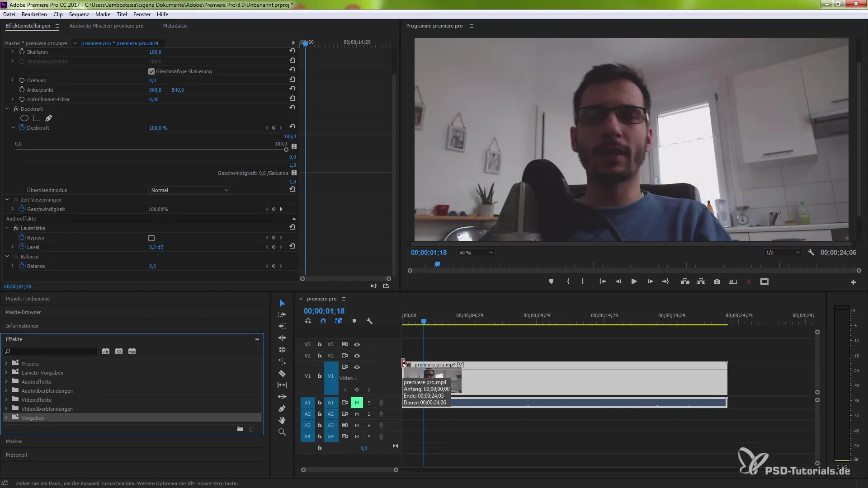868x488 pixels.
Task: Toggle animation stopwatch for Drehung
Action: pos(22,80)
